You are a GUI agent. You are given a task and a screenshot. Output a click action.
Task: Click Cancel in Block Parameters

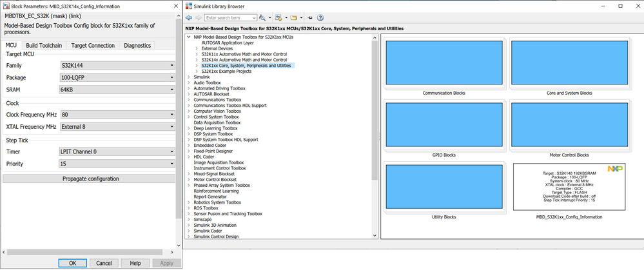tap(104, 263)
